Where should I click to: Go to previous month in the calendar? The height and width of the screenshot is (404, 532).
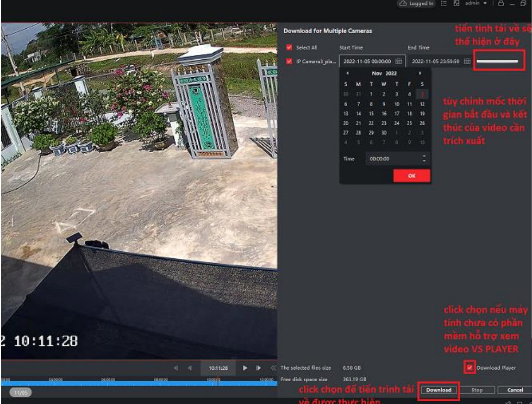coord(347,73)
